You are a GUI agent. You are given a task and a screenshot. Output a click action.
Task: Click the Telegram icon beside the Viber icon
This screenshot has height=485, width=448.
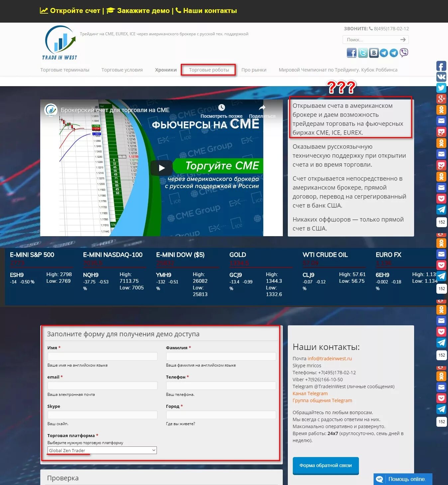(394, 53)
